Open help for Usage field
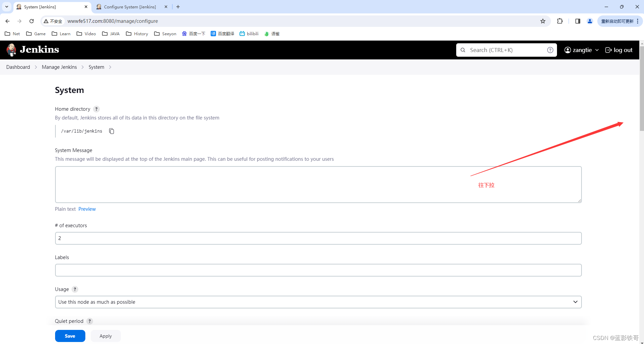Screen dimensions: 644x344 (x=75, y=289)
